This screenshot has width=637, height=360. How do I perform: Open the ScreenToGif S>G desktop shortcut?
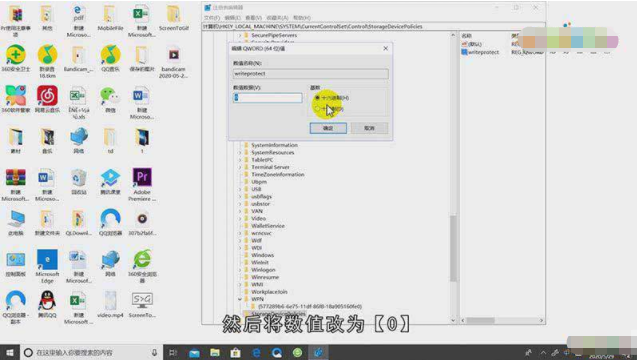coord(142,304)
